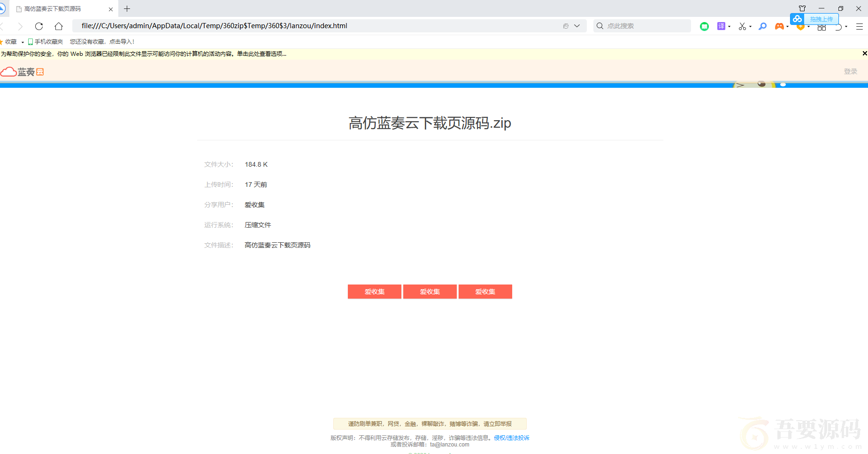Click the 谨防刷单兼职 fraud warning banner
Image resolution: width=868 pixels, height=454 pixels.
click(x=430, y=424)
